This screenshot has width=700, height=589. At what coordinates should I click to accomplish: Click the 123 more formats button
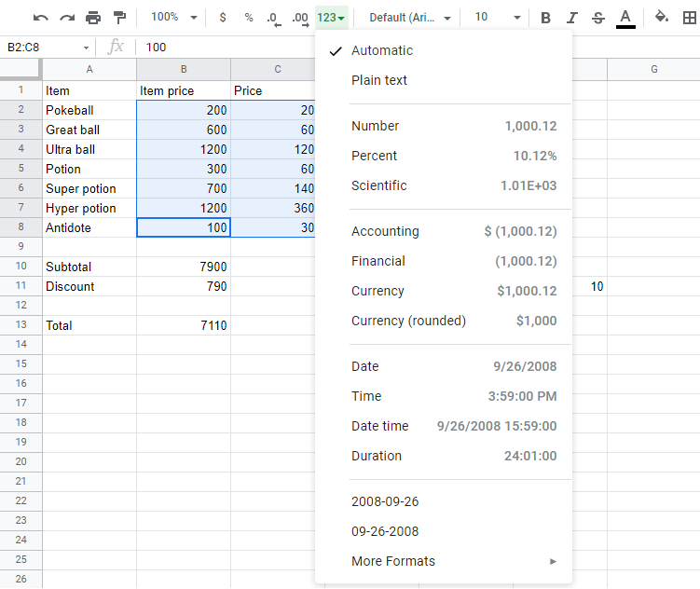click(x=331, y=18)
